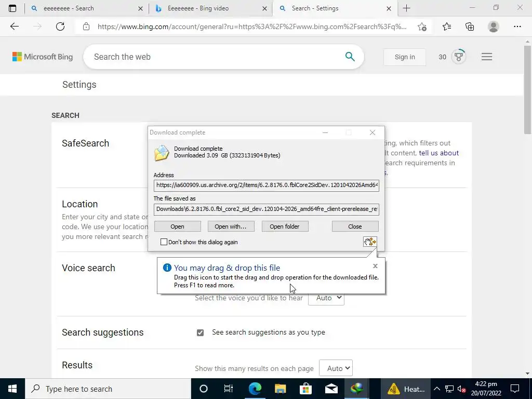This screenshot has height=399, width=532.
Task: Open File Explorer from taskbar
Action: point(280,389)
